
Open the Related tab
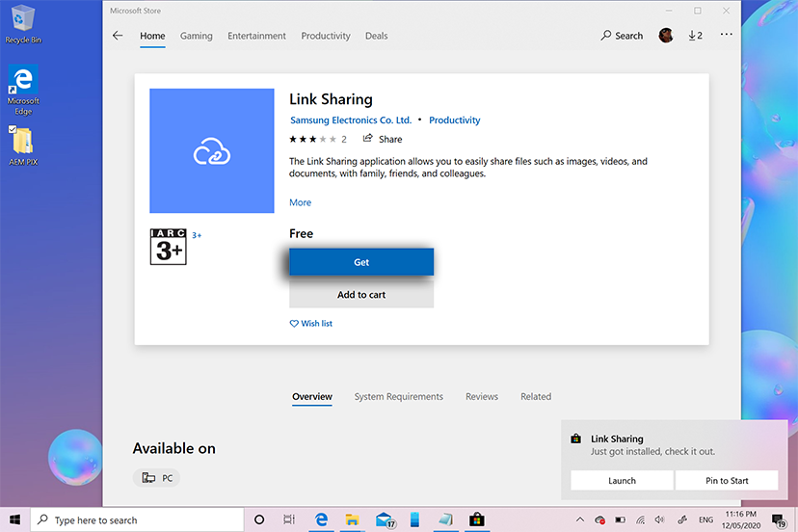click(536, 396)
